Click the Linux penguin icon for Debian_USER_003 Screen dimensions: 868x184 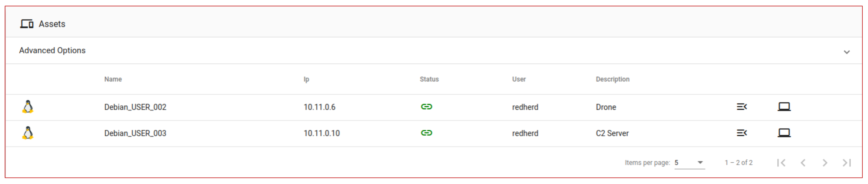[x=28, y=133]
